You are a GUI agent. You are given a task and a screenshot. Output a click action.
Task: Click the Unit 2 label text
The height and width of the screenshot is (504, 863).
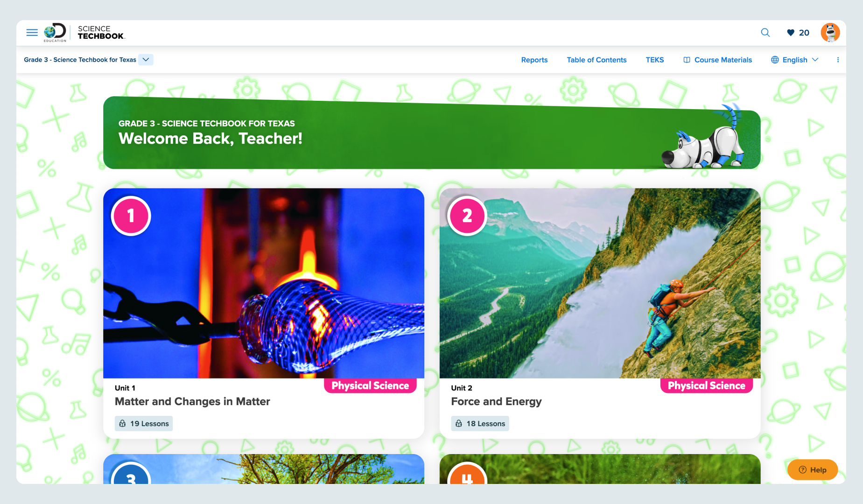(462, 388)
